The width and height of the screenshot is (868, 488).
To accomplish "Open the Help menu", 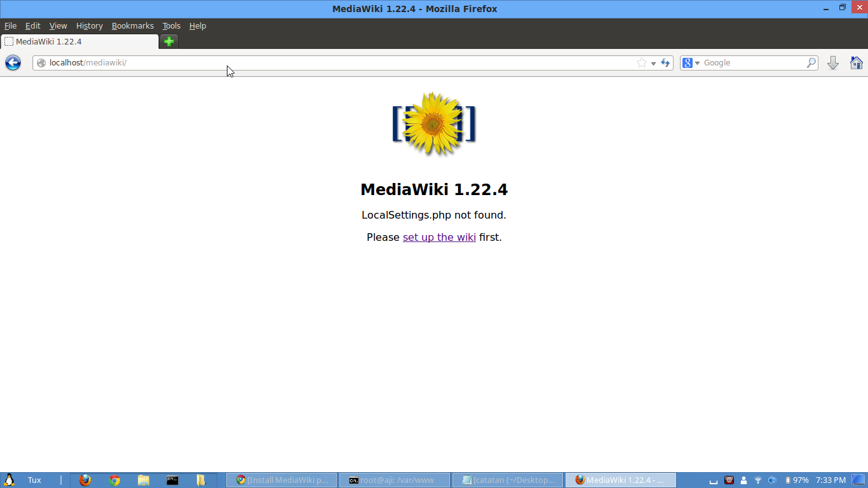I will click(x=198, y=26).
